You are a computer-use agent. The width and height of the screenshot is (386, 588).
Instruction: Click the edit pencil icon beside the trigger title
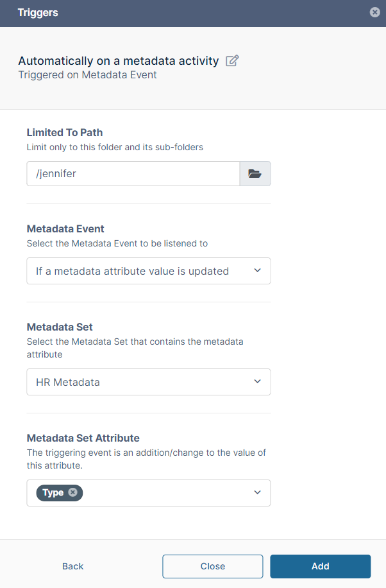(233, 61)
